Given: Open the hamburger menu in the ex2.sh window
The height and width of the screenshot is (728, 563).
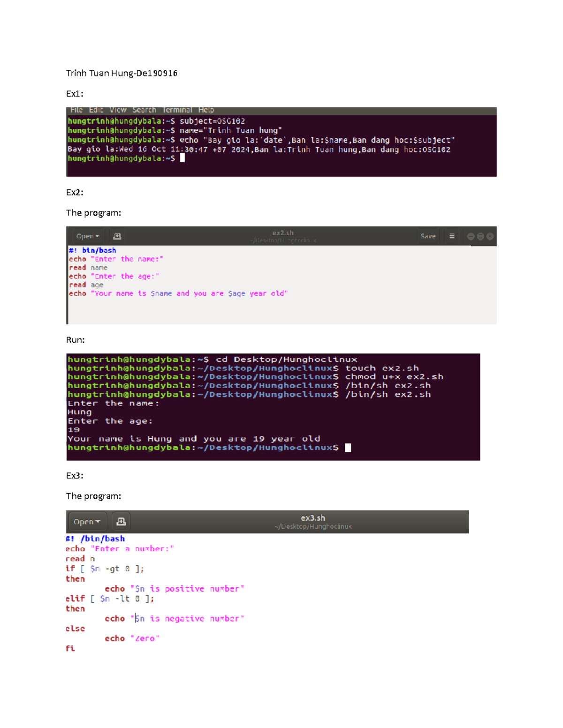Looking at the screenshot, I should pyautogui.click(x=452, y=236).
